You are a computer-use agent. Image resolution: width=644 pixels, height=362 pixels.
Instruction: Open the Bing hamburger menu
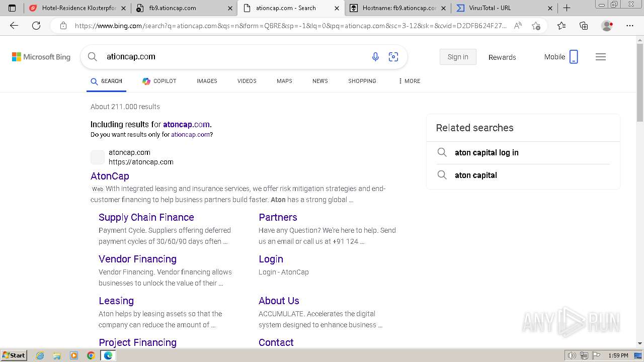click(601, 57)
